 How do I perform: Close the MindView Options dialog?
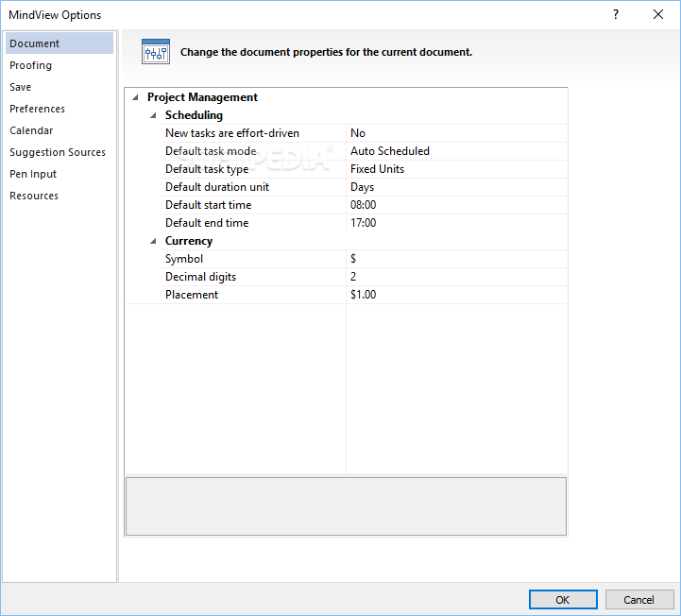click(x=658, y=14)
